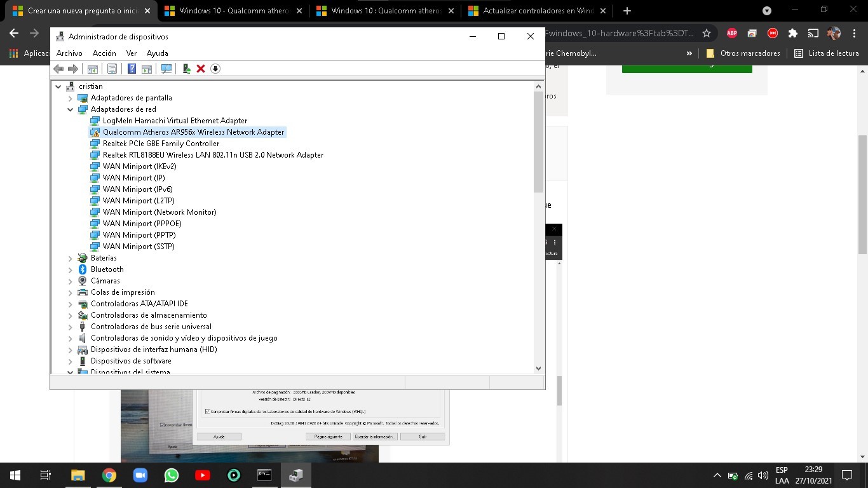
Task: Click the back navigation arrow in Device Manager
Action: [59, 68]
